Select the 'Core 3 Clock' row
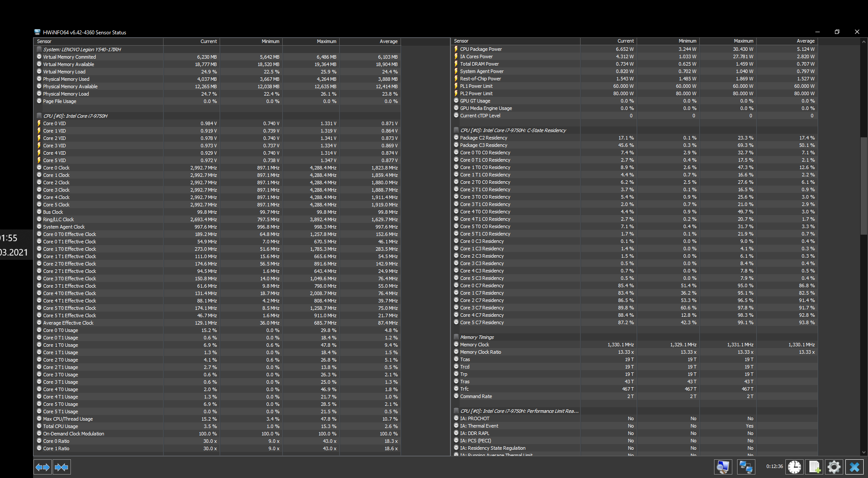This screenshot has height=478, width=868. (217, 190)
